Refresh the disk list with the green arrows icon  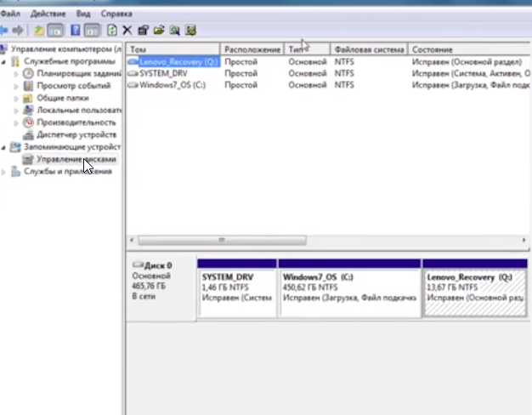[x=112, y=31]
